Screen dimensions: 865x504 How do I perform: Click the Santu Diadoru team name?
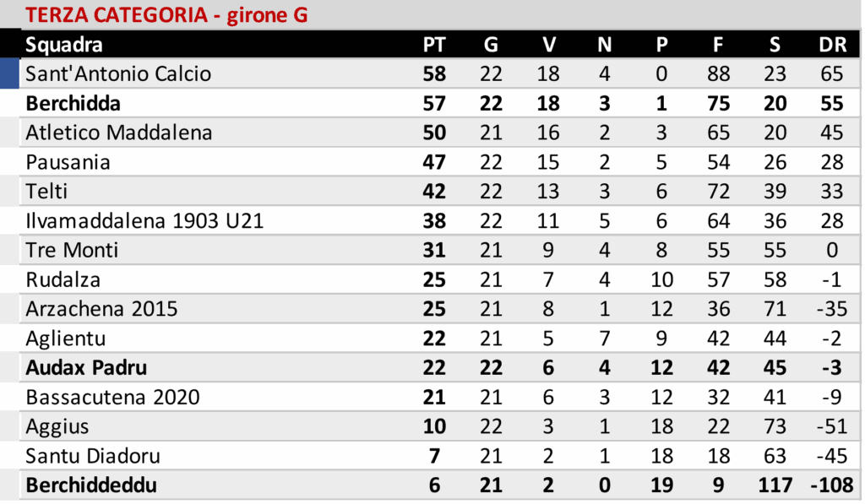tap(93, 456)
